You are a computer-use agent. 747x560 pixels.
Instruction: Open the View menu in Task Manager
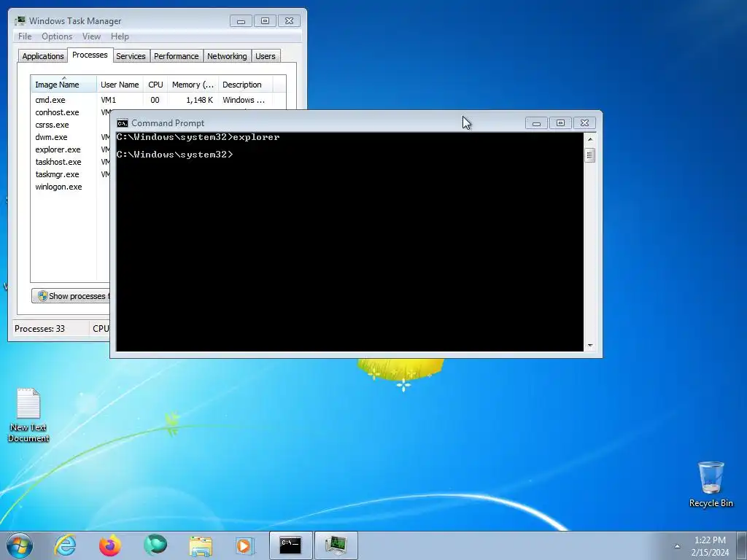point(91,36)
